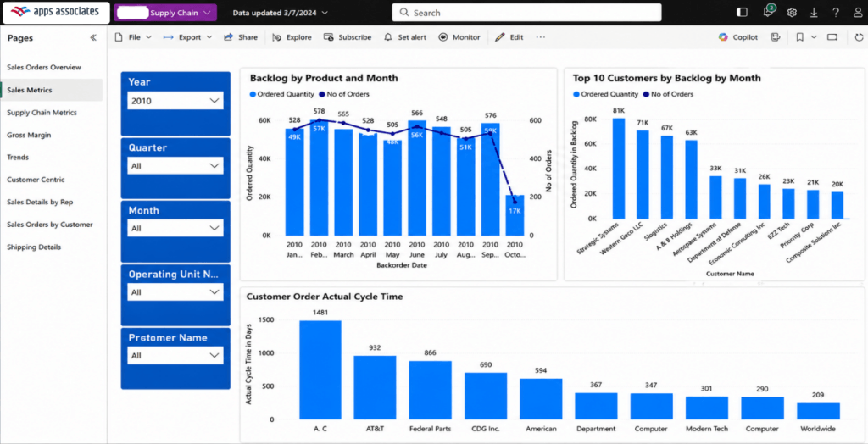This screenshot has height=444, width=868.
Task: Open the Month slicer dropdown
Action: point(175,228)
